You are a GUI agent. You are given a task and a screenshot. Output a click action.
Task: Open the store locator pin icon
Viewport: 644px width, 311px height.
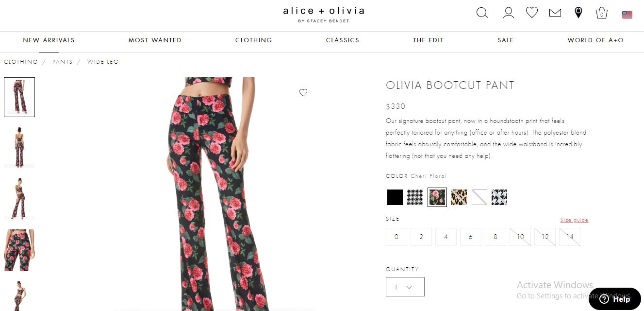tap(578, 13)
